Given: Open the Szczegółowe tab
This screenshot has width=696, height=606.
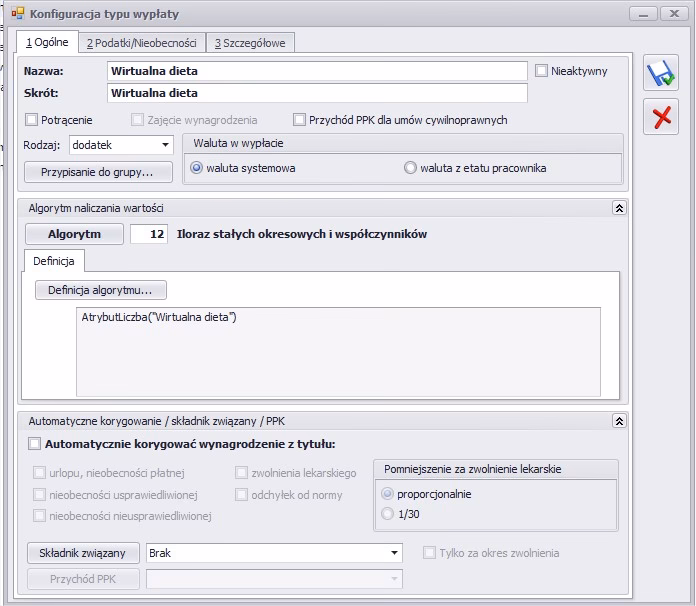Looking at the screenshot, I should (250, 43).
